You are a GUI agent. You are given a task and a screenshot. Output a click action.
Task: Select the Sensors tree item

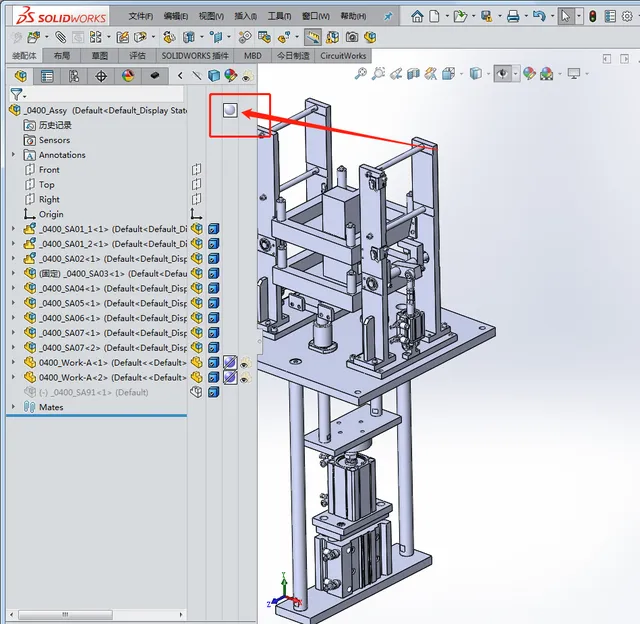click(x=54, y=140)
